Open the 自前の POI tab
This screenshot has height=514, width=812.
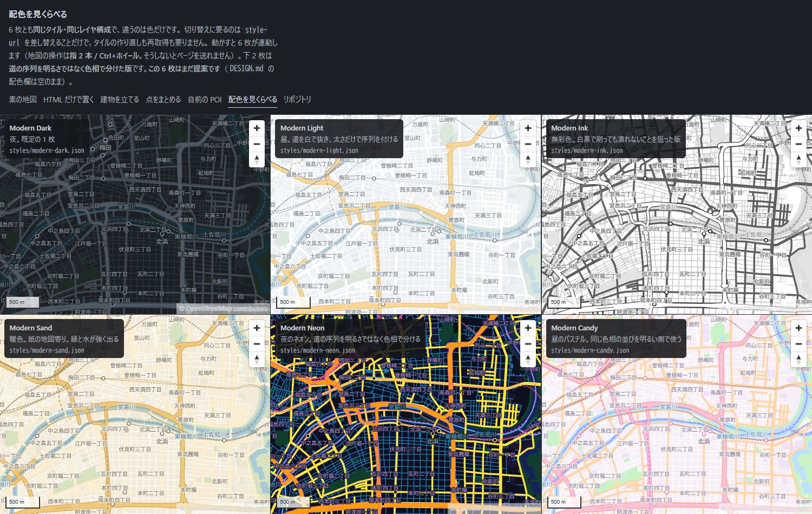(x=205, y=100)
